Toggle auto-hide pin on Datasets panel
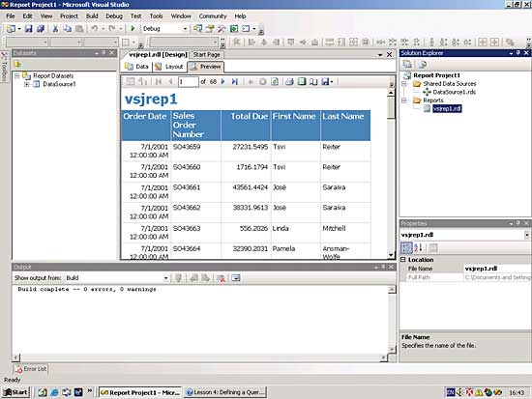Screen dimensions: 532x399 click(103, 53)
